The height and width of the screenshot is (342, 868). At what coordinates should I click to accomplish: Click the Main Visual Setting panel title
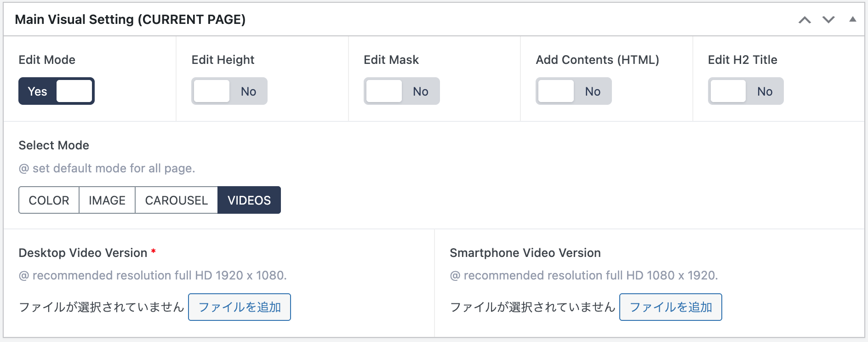click(130, 19)
